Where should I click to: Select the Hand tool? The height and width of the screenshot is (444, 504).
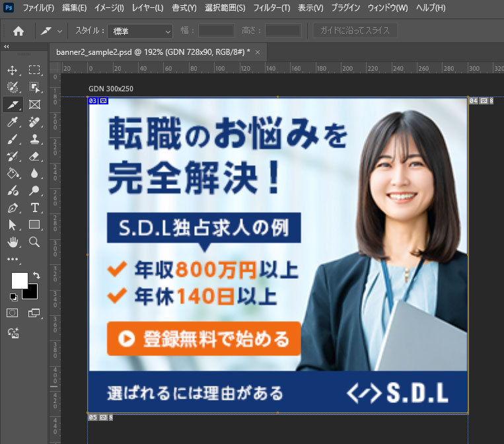point(13,242)
